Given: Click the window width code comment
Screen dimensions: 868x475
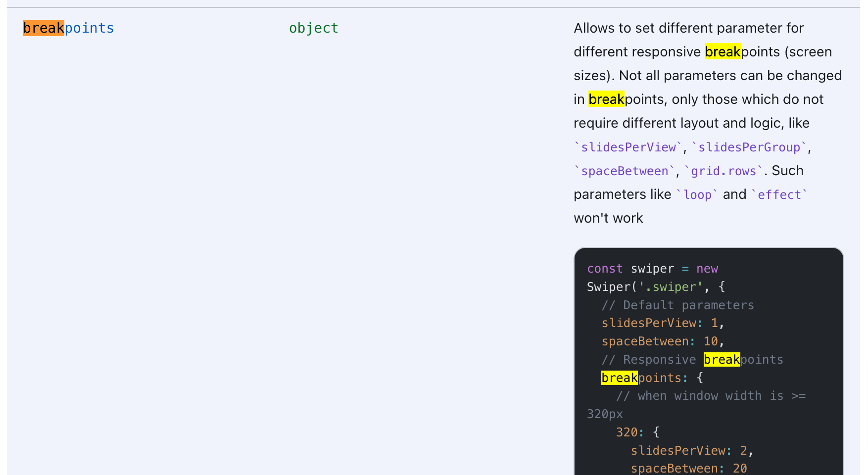Looking at the screenshot, I should [710, 396].
